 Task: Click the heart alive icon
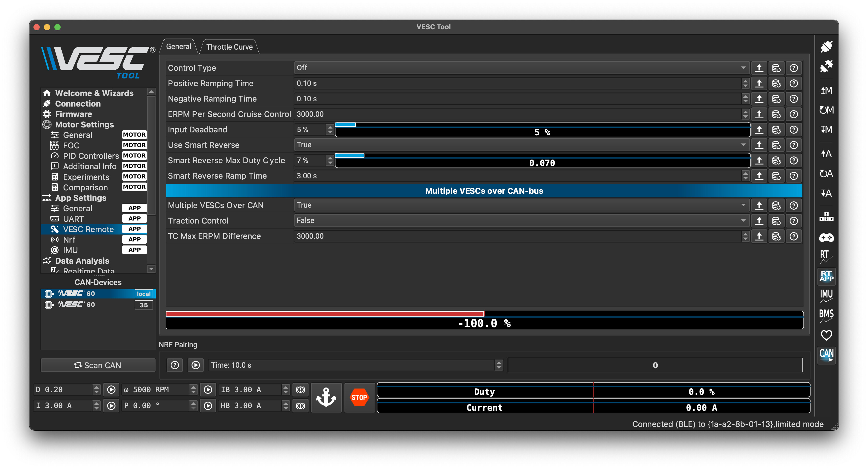(x=826, y=335)
